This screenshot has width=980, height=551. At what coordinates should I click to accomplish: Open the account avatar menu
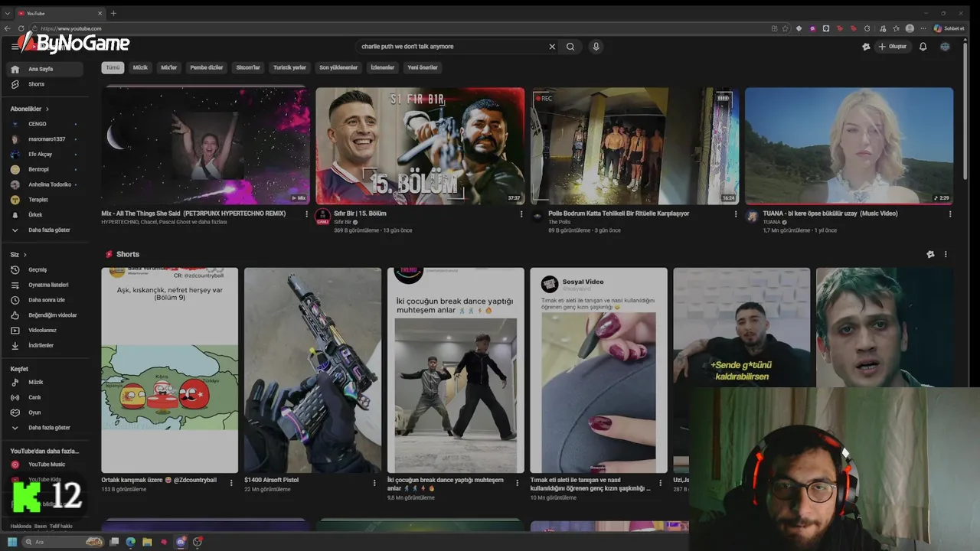tap(945, 47)
